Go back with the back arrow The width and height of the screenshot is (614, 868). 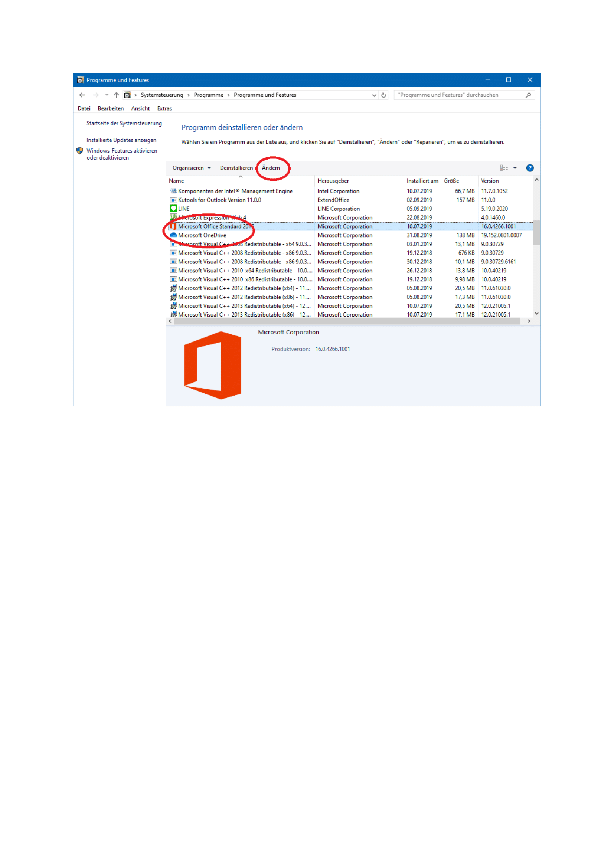[82, 95]
